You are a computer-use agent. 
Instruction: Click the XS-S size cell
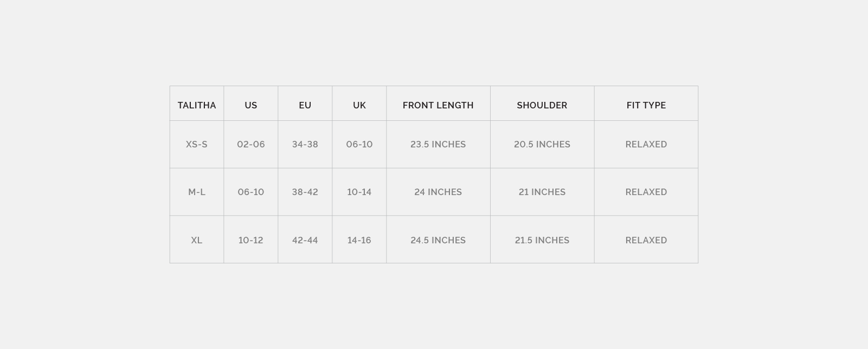pyautogui.click(x=196, y=144)
